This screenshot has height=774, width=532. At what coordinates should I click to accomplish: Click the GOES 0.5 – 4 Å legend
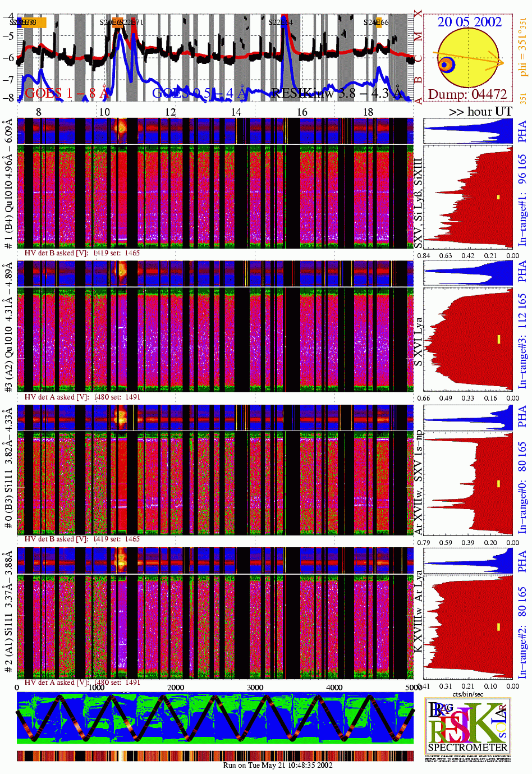tap(199, 93)
